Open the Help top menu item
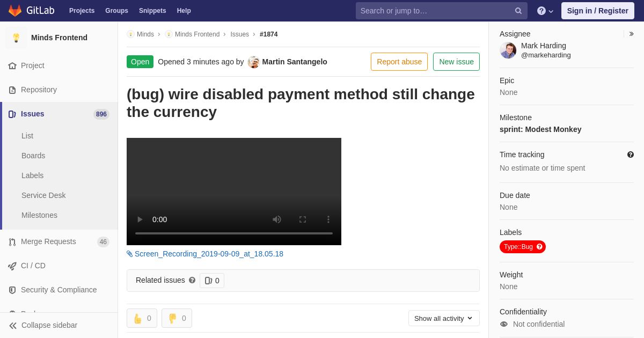The image size is (644, 338). 184,11
